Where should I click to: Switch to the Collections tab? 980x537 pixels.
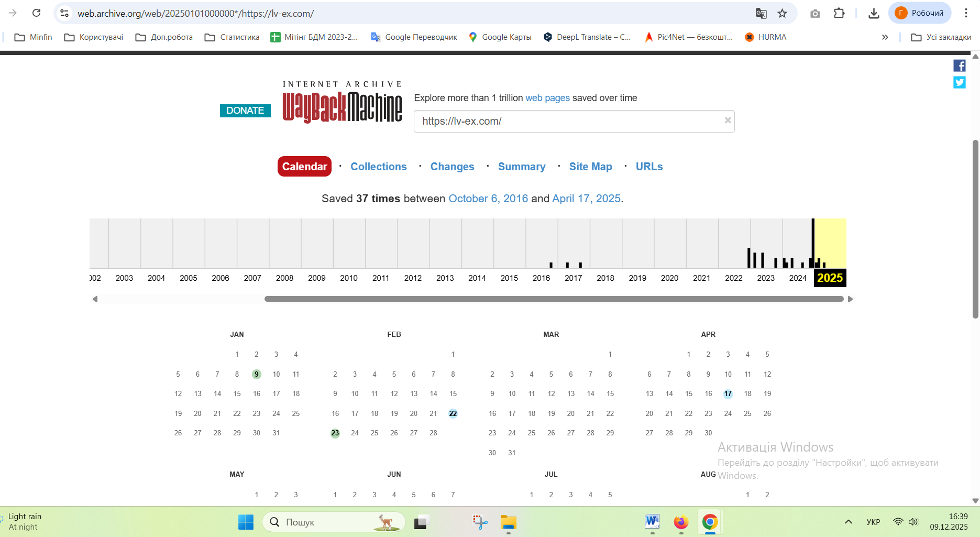pos(379,167)
